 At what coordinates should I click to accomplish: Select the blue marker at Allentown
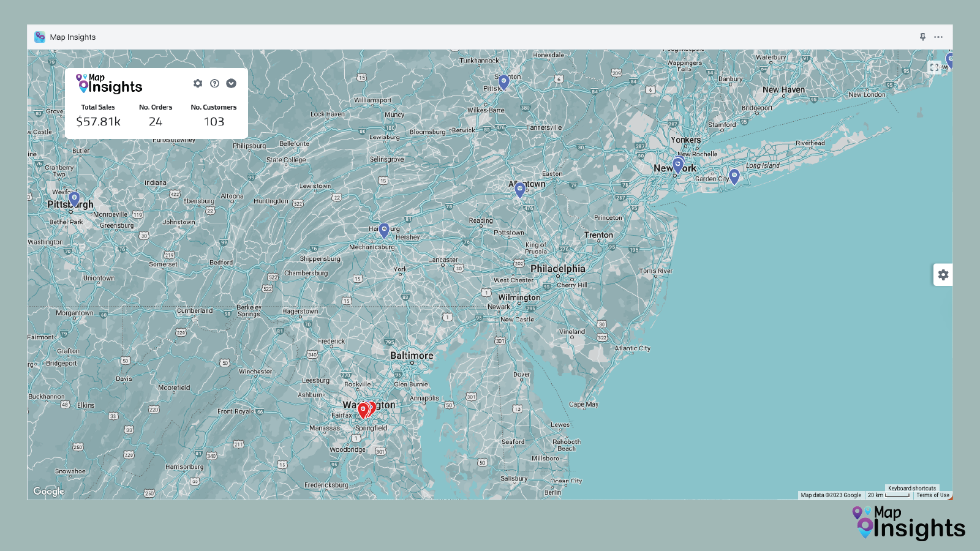pos(520,190)
